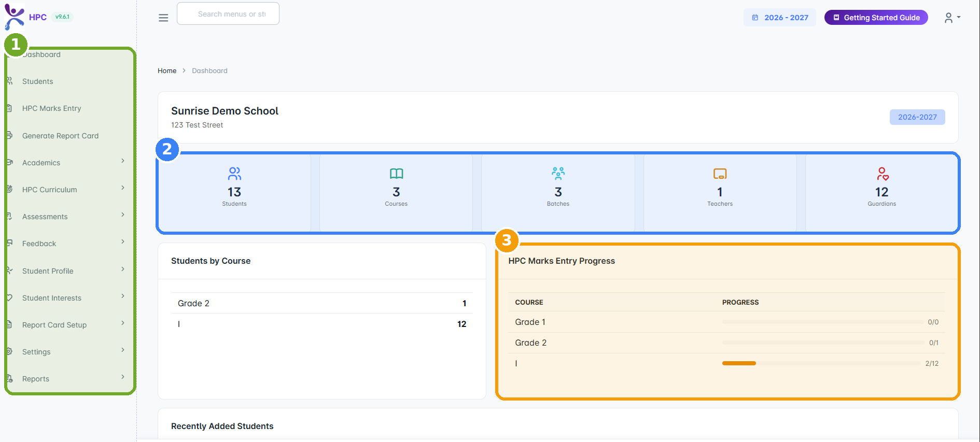
Task: Click the 123 Test Street address
Action: pyautogui.click(x=197, y=125)
